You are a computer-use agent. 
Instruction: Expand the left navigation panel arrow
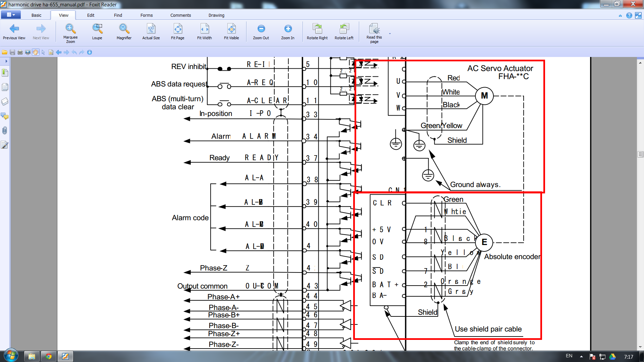click(x=6, y=61)
